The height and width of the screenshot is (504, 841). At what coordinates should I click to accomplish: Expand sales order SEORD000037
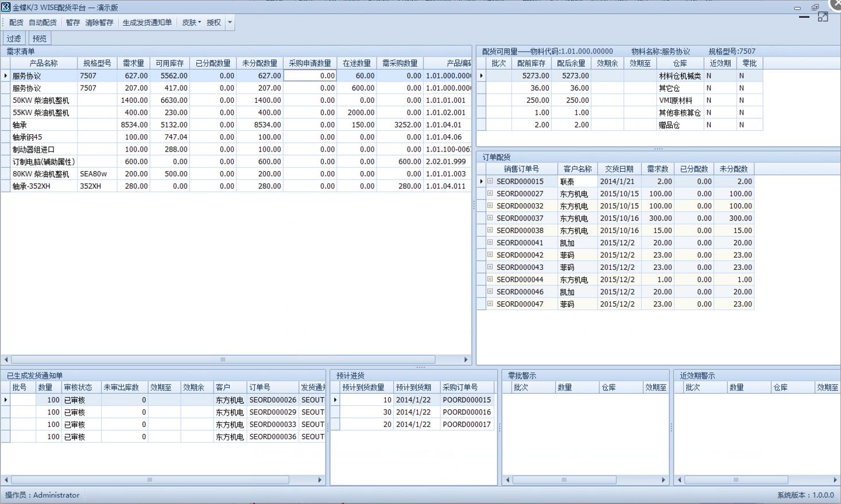point(490,218)
